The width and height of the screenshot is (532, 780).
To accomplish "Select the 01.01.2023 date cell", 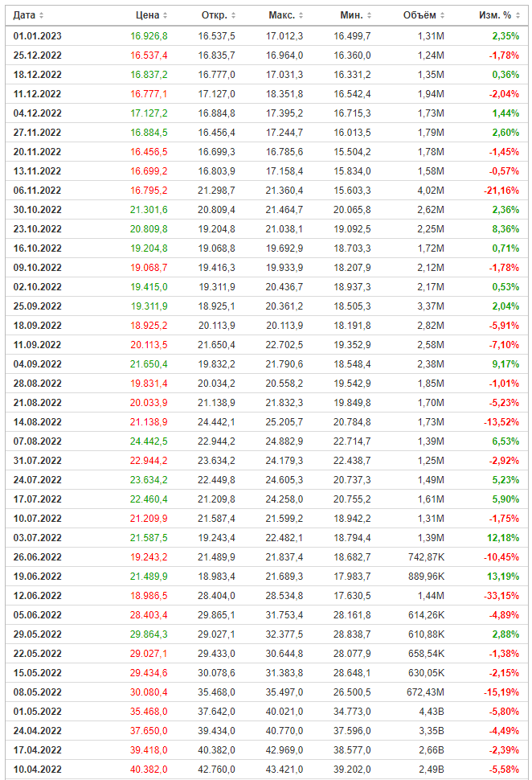I will [x=38, y=36].
